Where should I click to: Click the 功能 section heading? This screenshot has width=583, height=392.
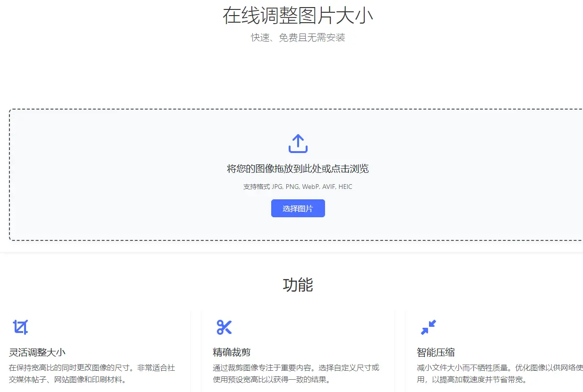pyautogui.click(x=298, y=285)
